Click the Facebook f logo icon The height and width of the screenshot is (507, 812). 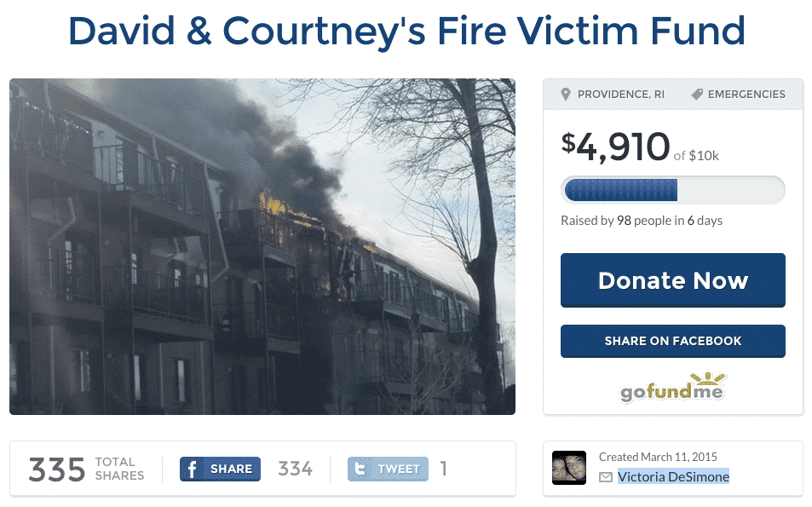[192, 470]
